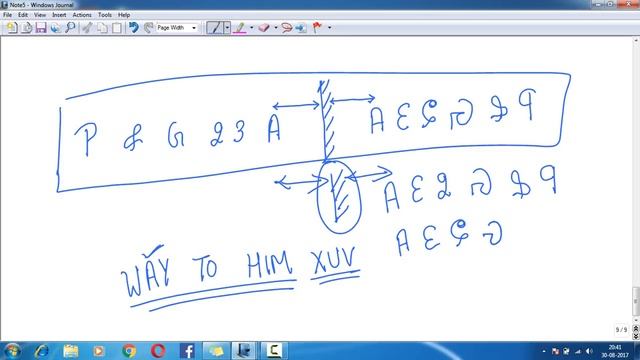
Task: Select the Eraser tool
Action: coord(264,28)
